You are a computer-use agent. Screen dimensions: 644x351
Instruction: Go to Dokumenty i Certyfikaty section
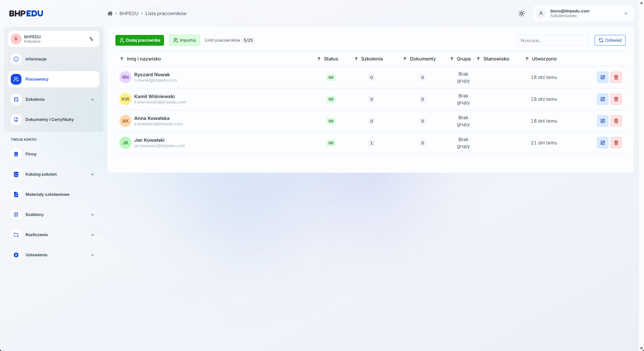click(49, 120)
